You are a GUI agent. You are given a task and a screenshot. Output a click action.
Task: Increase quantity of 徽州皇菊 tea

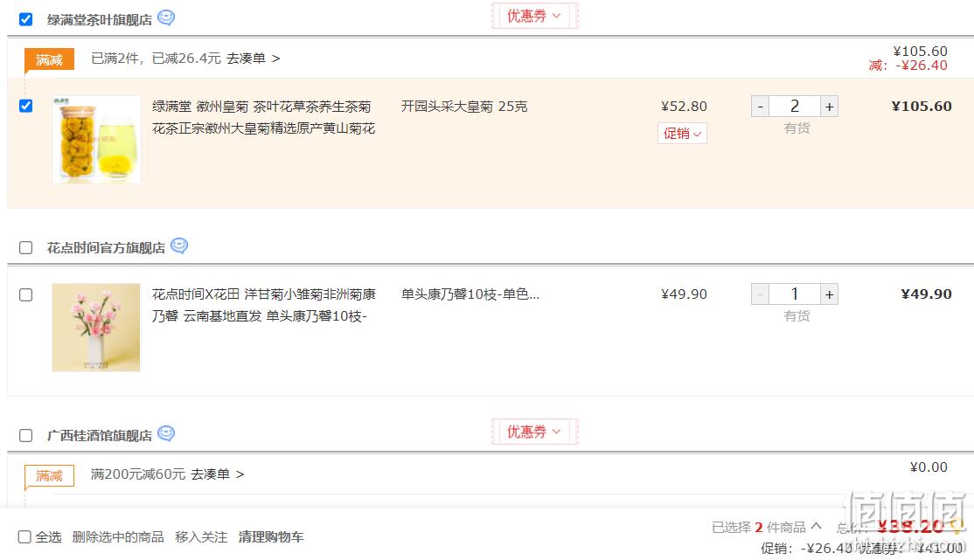[829, 107]
